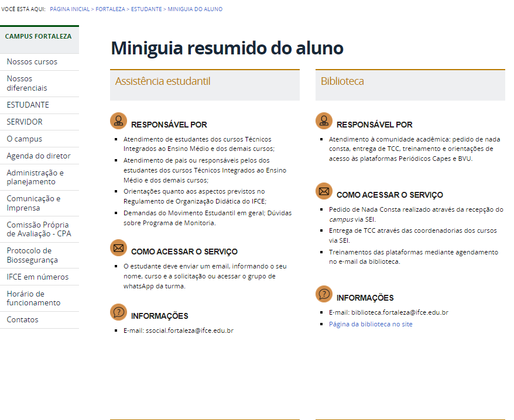Click the 'Campus Fortaleza' sidebar header

tap(39, 36)
